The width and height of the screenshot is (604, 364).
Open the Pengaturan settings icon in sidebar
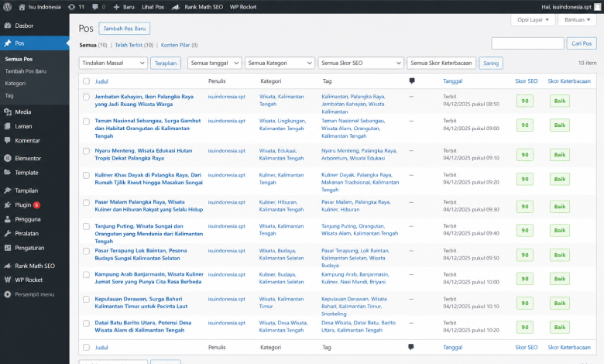click(7, 248)
